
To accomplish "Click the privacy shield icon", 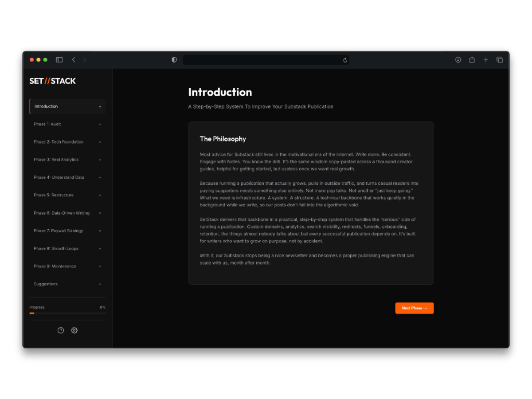I will [174, 59].
